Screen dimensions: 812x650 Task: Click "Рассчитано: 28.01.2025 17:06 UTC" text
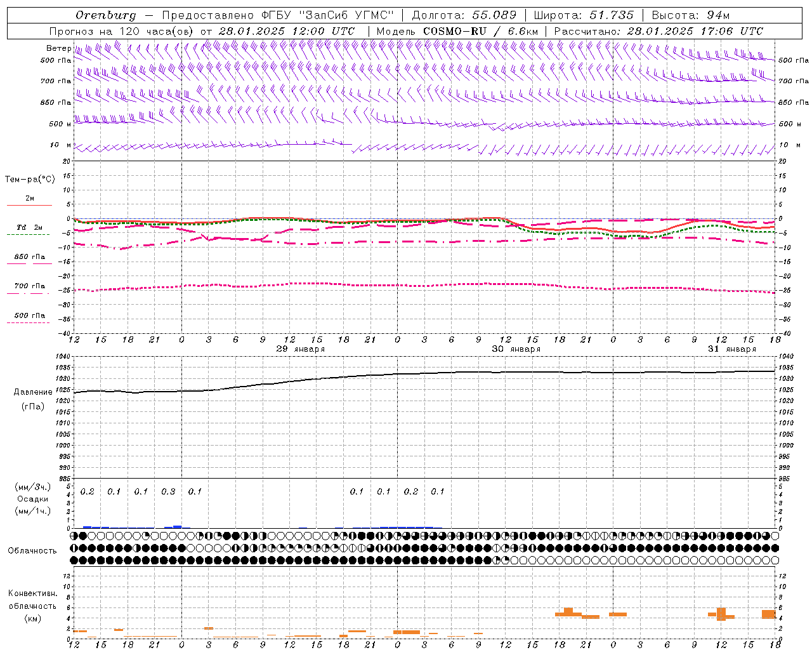(658, 31)
